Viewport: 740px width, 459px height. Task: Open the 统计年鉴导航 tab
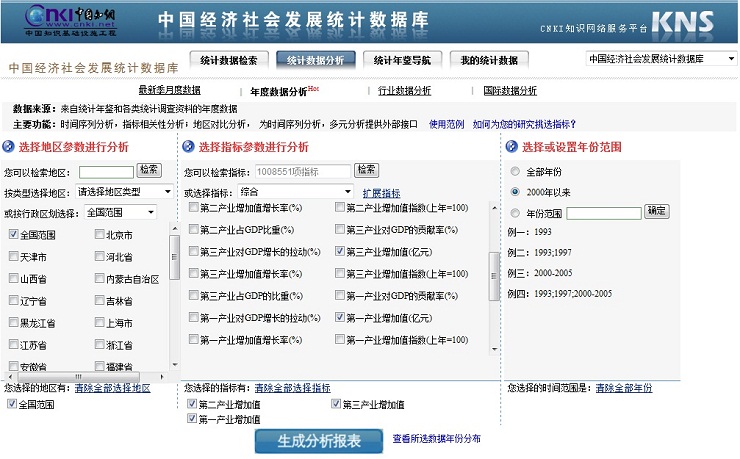tap(402, 60)
